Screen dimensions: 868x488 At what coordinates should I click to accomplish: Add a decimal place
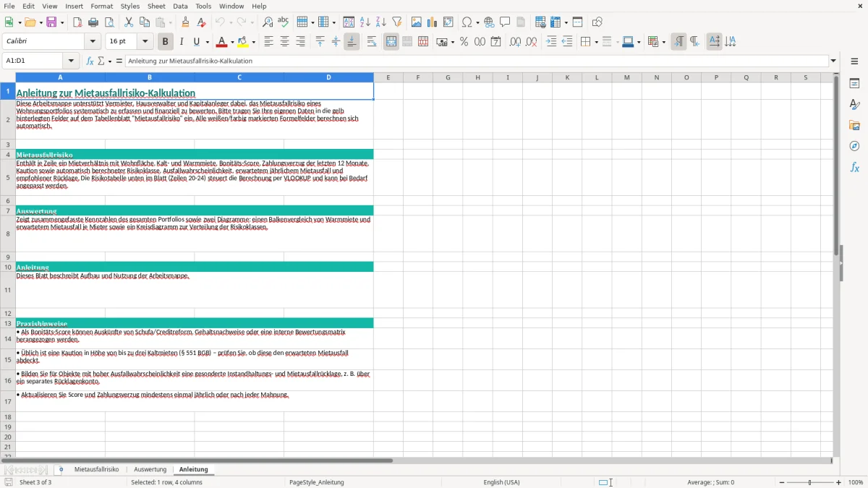point(515,42)
